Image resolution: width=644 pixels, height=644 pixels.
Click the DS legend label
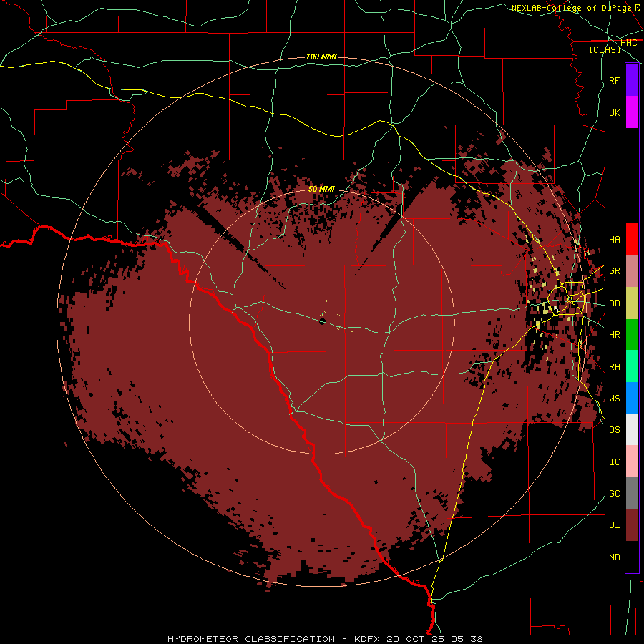[614, 429]
